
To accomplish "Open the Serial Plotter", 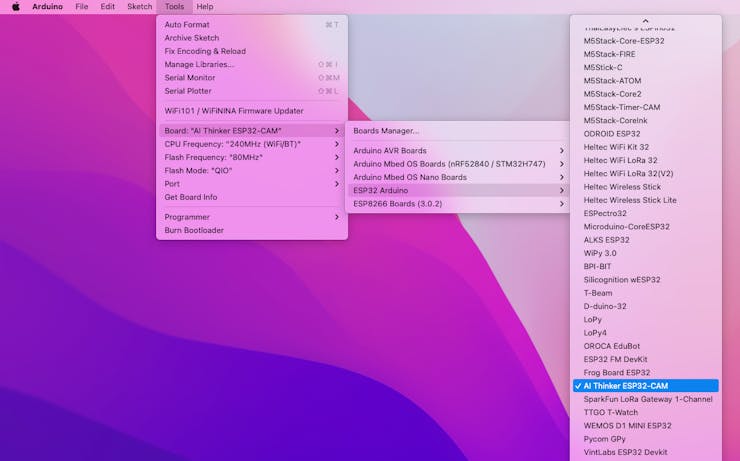I will click(x=252, y=91).
